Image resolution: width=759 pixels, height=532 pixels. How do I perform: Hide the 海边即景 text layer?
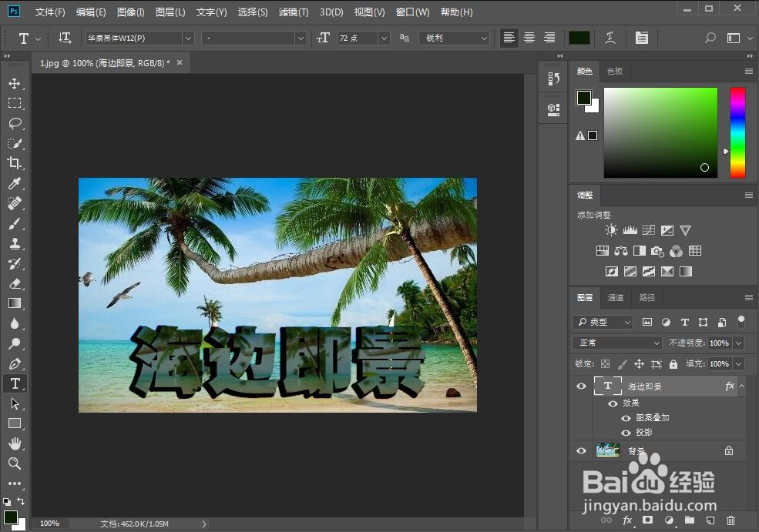tap(581, 386)
